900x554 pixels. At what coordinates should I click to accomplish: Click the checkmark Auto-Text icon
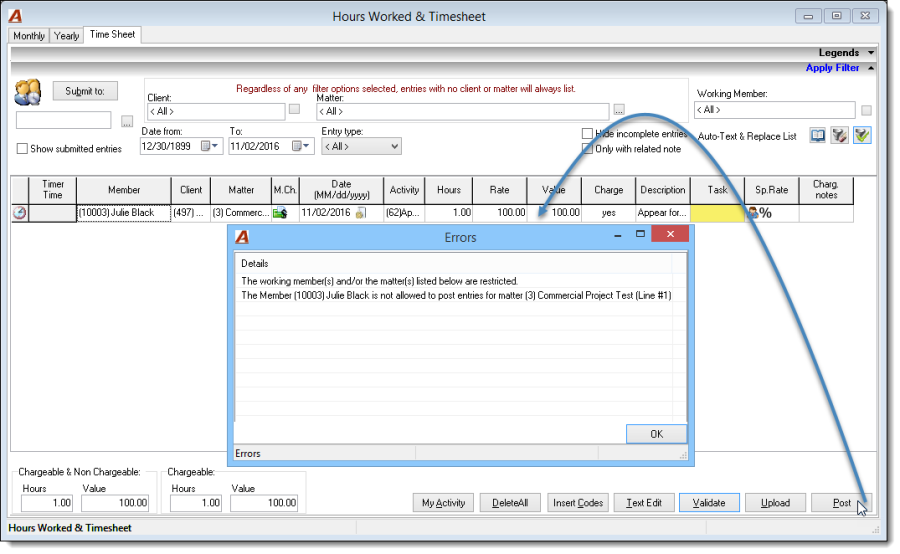pos(862,135)
